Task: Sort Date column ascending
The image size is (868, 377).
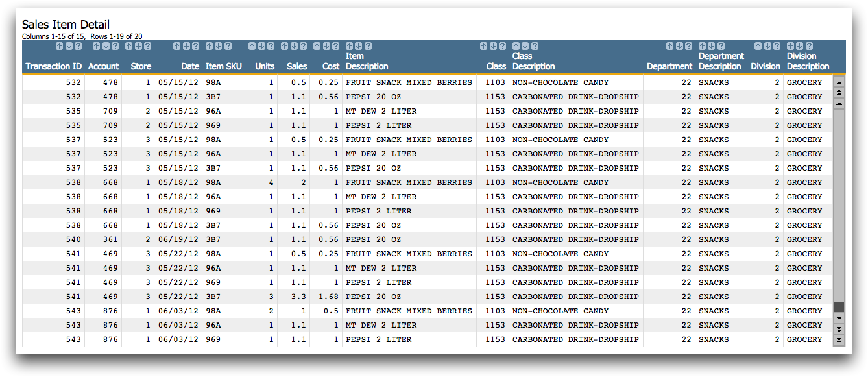Action: click(176, 46)
